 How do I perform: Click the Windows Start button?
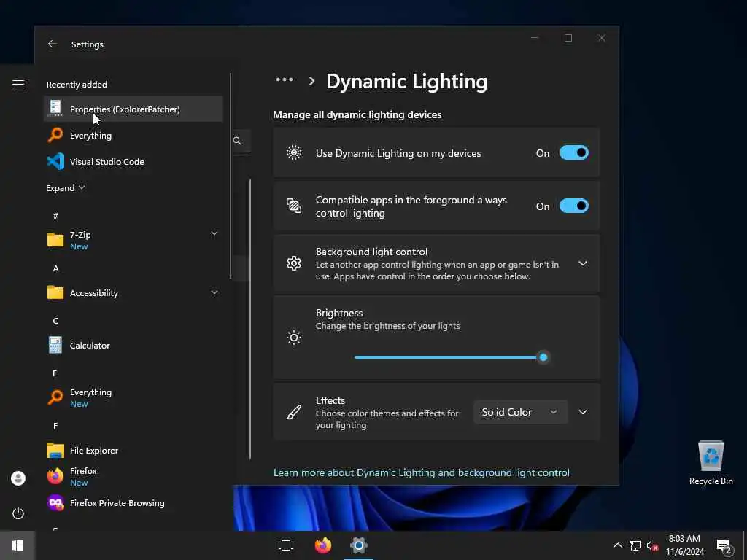18,545
